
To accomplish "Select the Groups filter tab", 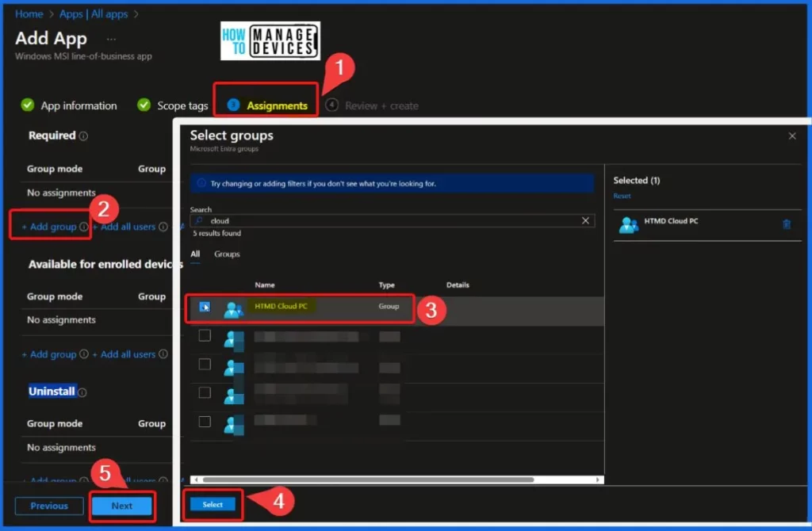I will coord(227,254).
